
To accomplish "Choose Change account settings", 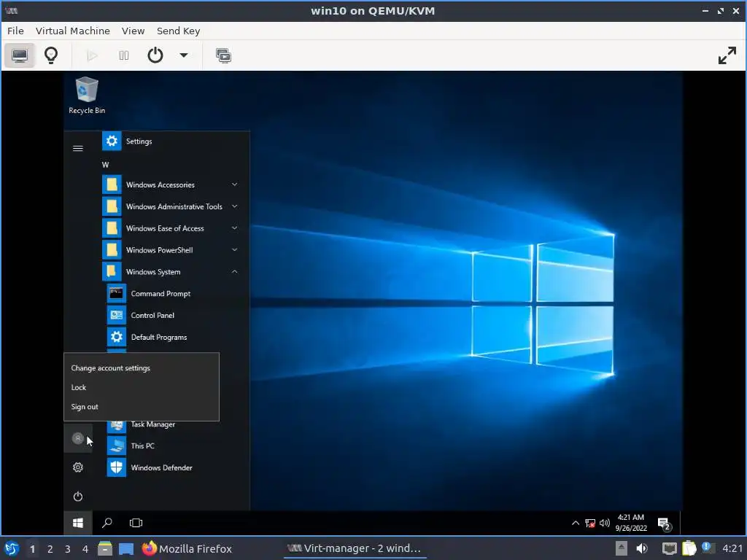I will 142,368.
